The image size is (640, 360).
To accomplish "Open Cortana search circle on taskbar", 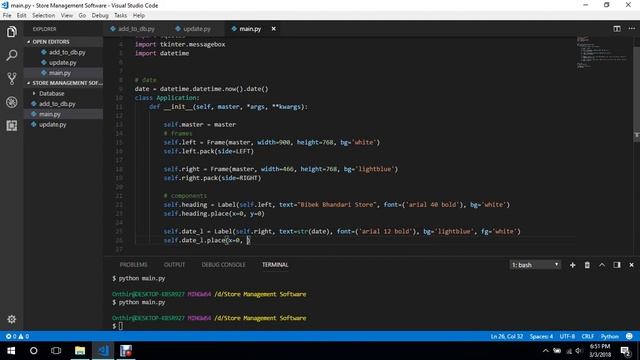I will pyautogui.click(x=33, y=351).
